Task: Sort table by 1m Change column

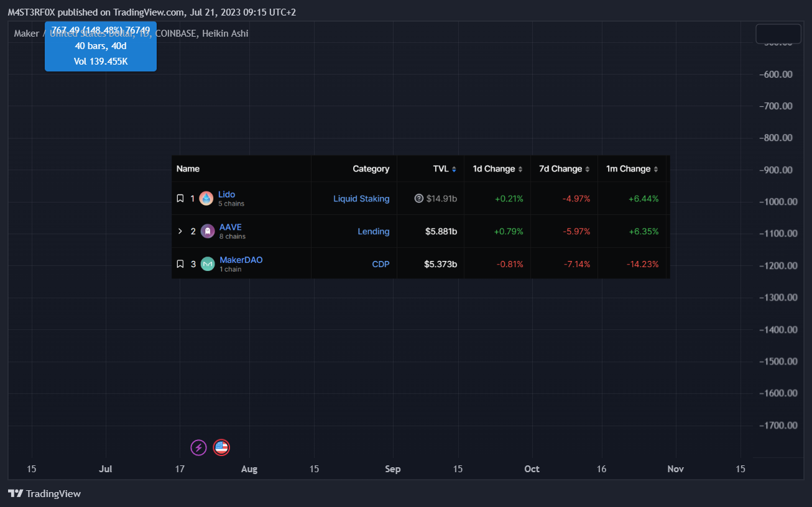Action: pyautogui.click(x=632, y=169)
